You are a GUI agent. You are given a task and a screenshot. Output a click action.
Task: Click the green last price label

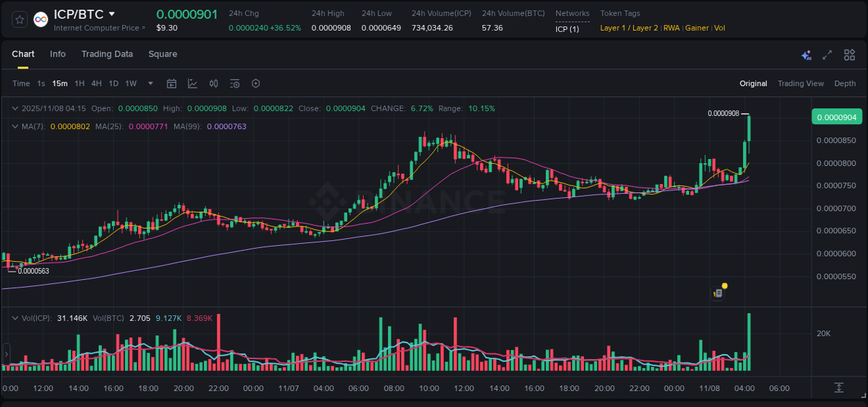pyautogui.click(x=836, y=117)
